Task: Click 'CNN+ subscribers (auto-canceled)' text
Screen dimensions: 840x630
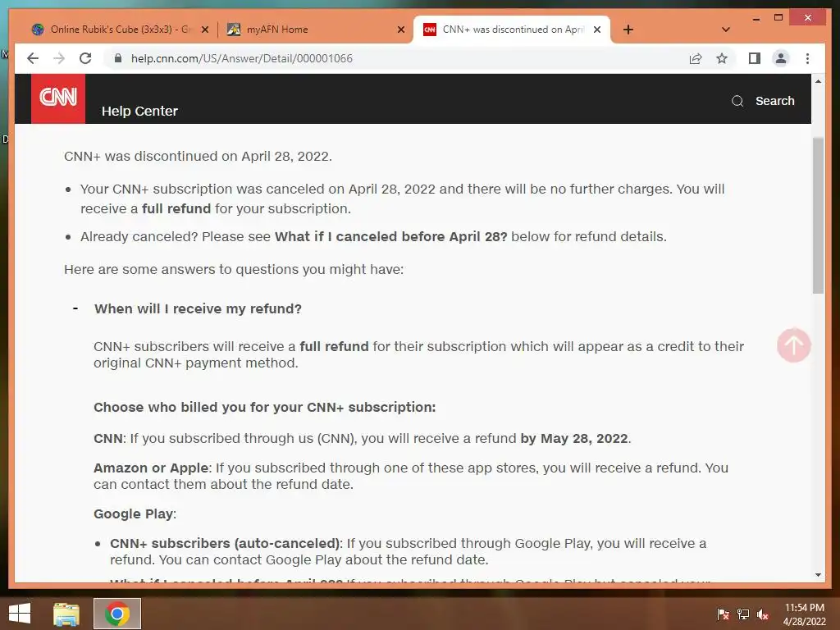Action: click(x=225, y=543)
